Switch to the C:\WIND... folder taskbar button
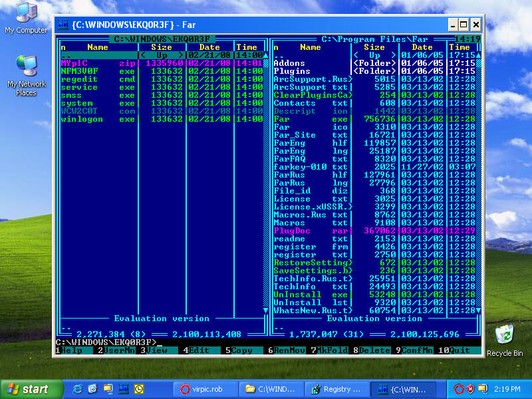 [x=271, y=389]
